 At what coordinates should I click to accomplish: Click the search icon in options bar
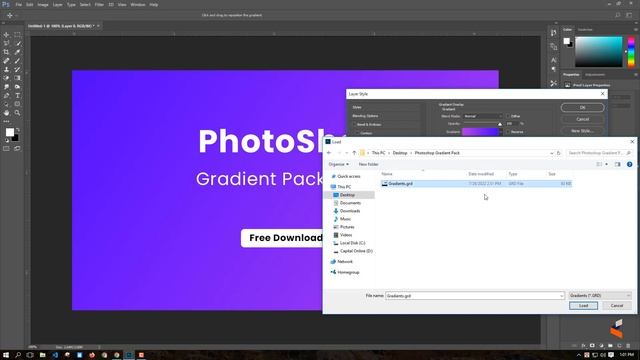pos(618,15)
